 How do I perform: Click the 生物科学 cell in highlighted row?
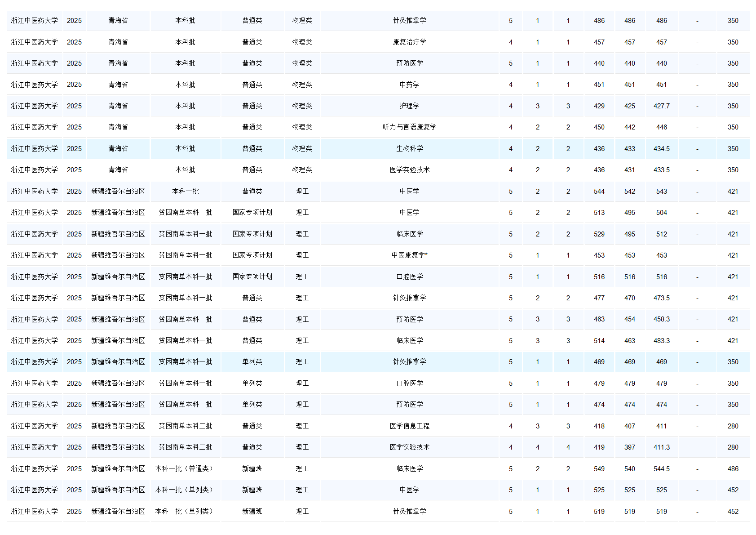409,149
